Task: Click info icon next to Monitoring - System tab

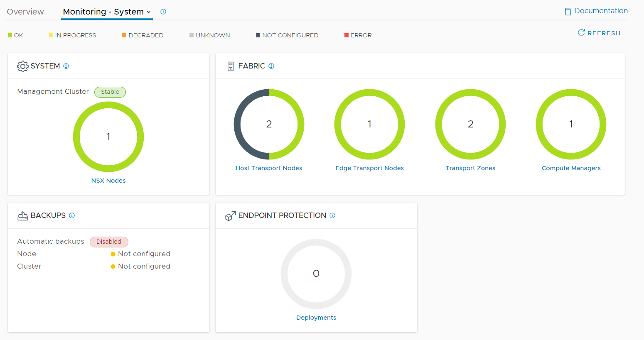Action: pyautogui.click(x=163, y=12)
